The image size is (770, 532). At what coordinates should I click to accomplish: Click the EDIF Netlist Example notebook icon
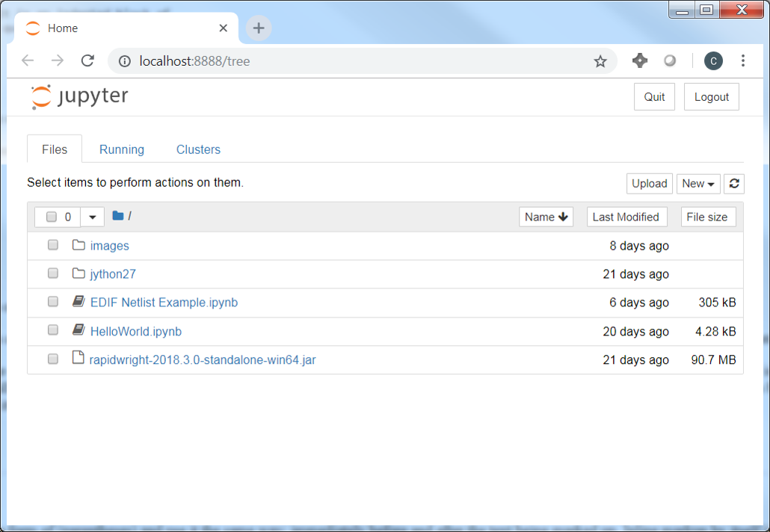point(78,301)
